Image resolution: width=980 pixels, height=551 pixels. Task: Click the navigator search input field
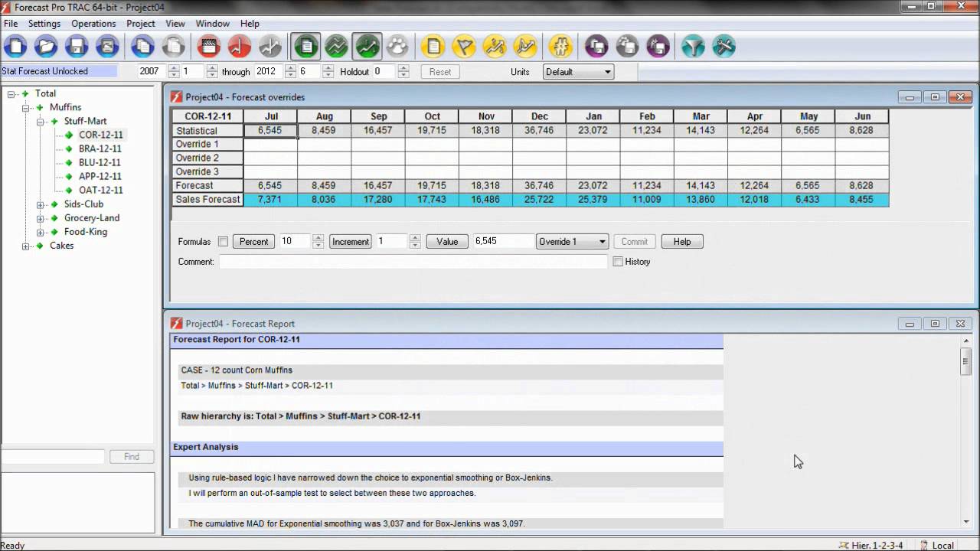(53, 457)
